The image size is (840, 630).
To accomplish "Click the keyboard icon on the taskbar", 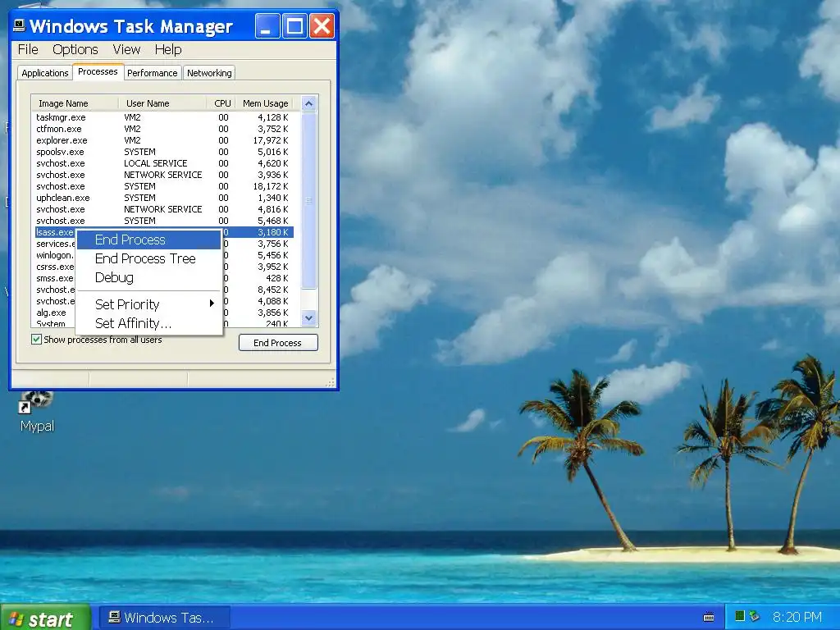I will 709,617.
